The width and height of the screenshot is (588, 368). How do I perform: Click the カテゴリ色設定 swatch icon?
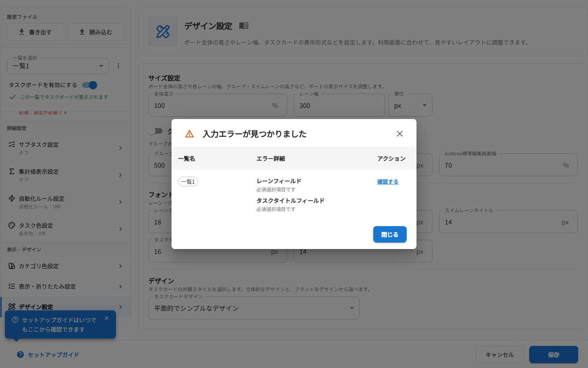(x=12, y=266)
